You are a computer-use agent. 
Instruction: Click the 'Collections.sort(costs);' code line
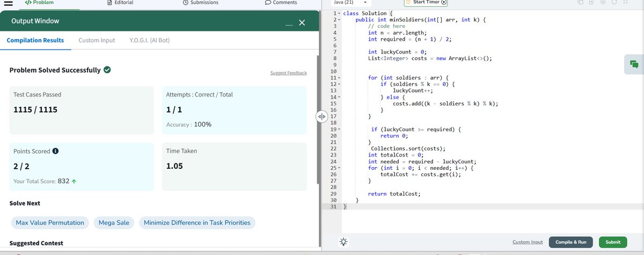[x=408, y=149]
